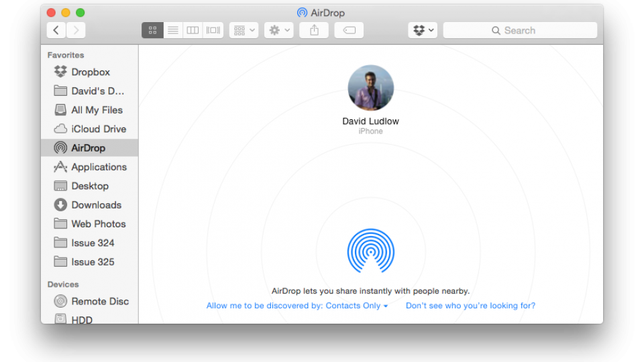Select the iCloud Drive label
Screen dimensions: 644x362
(x=99, y=129)
